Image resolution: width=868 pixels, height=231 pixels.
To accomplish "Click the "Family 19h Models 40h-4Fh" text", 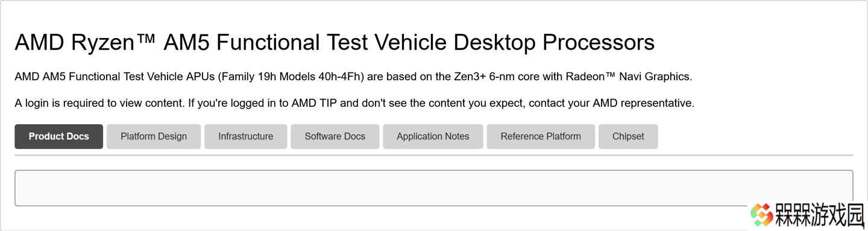I will (292, 77).
